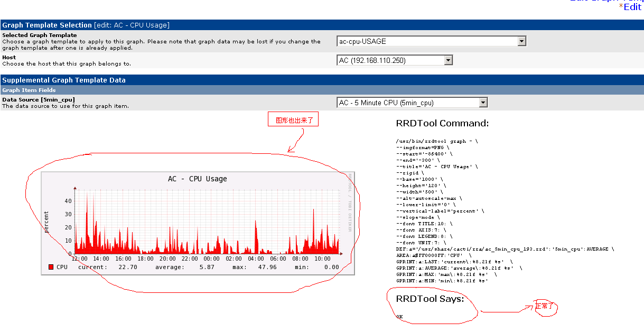The width and height of the screenshot is (644, 332).
Task: Click the --lower-limit='0' line
Action: point(425,205)
